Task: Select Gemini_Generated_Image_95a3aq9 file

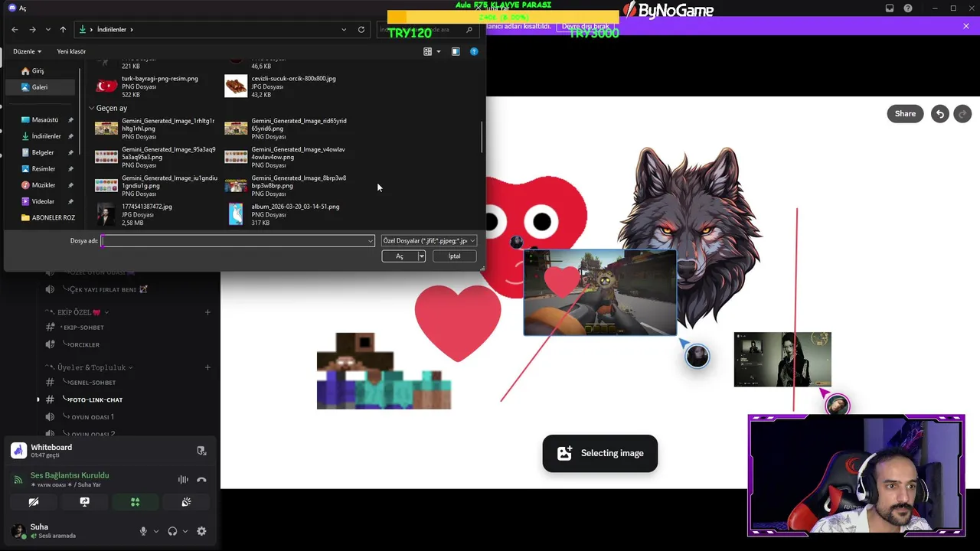Action: tap(156, 157)
